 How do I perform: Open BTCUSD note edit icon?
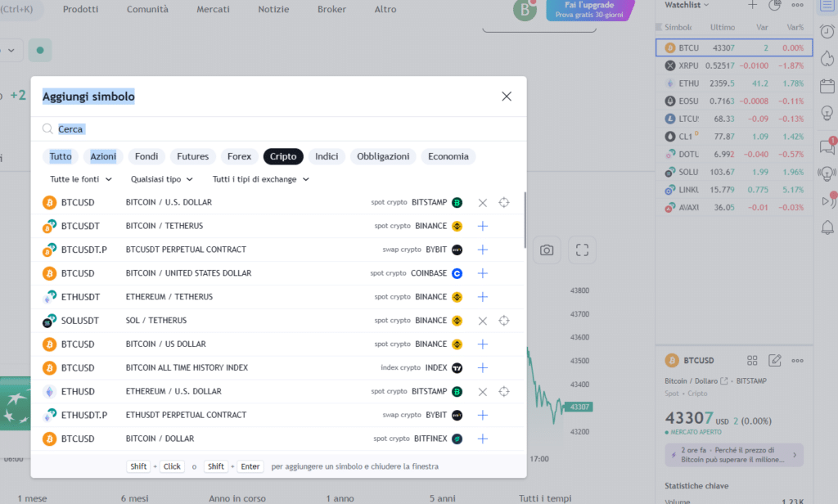click(x=775, y=361)
